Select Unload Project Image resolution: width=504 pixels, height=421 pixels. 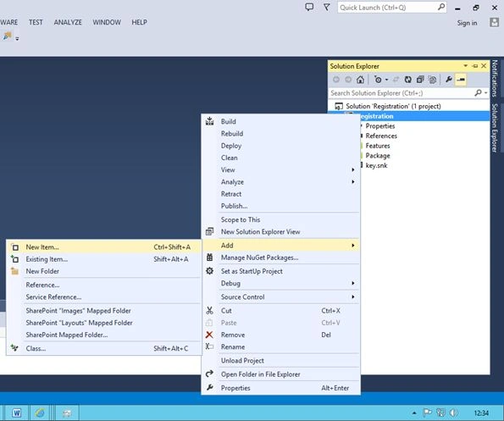click(x=280, y=361)
